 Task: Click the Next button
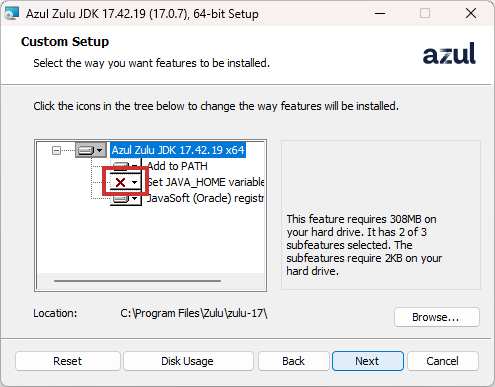(x=368, y=361)
